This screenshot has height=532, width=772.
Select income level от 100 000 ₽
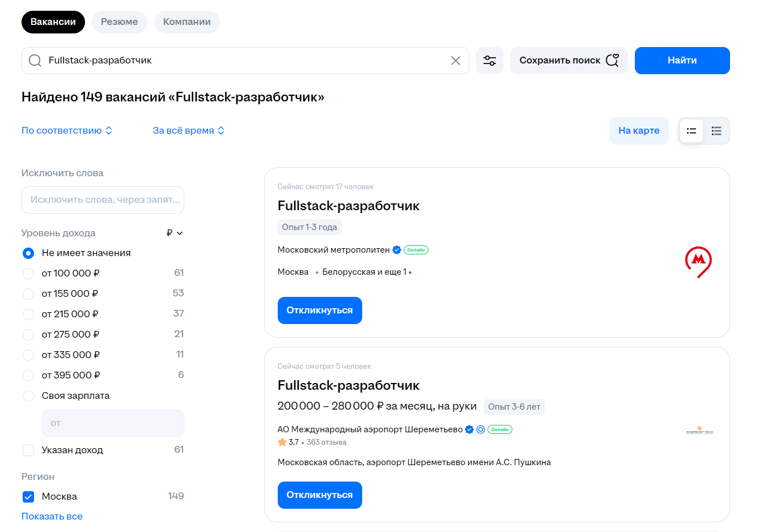28,274
